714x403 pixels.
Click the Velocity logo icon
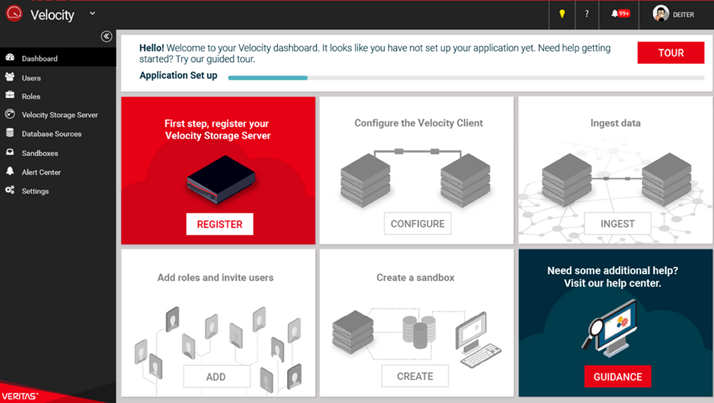click(14, 13)
